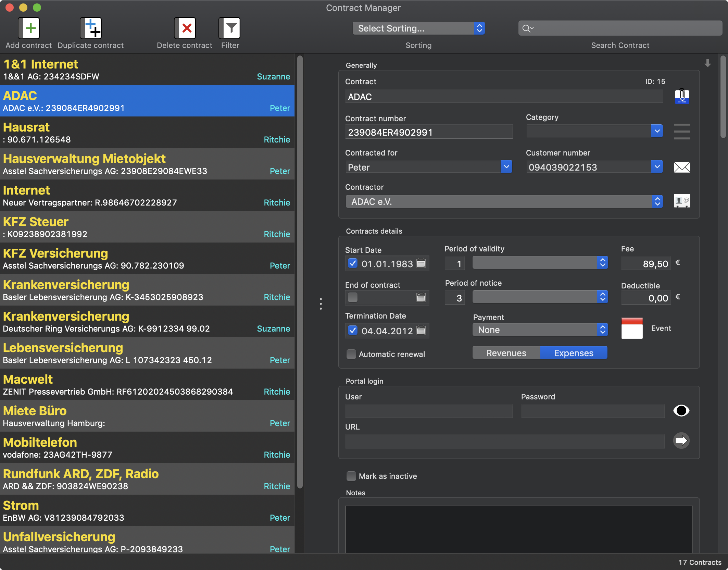Select the KFZ Steuer contract
728x570 pixels.
point(147,227)
